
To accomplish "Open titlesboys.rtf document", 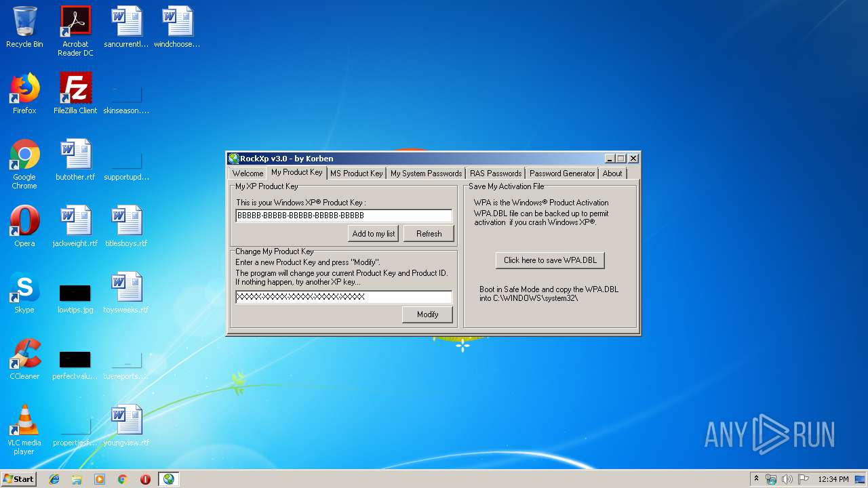I will click(126, 226).
